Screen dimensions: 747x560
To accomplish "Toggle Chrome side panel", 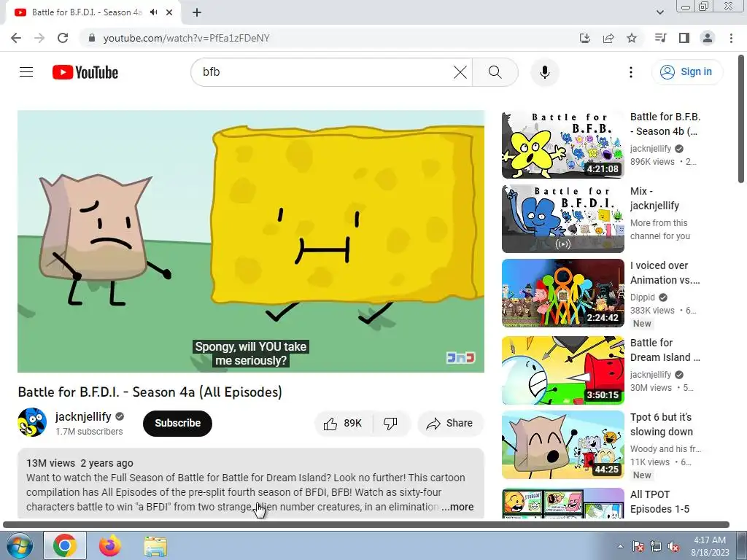I will [x=684, y=38].
